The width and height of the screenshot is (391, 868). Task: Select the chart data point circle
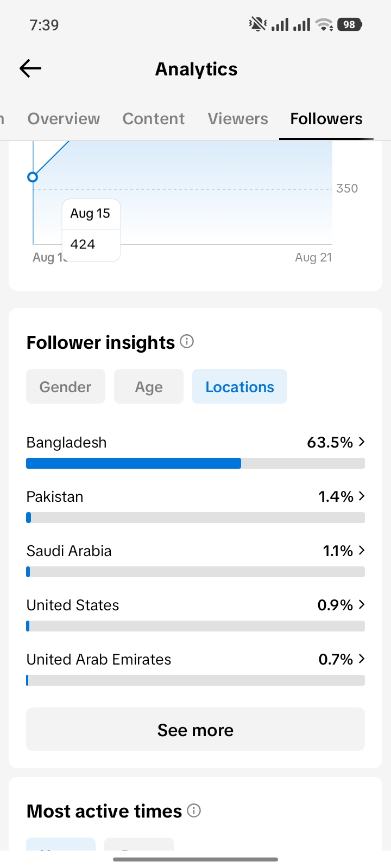pos(33,177)
